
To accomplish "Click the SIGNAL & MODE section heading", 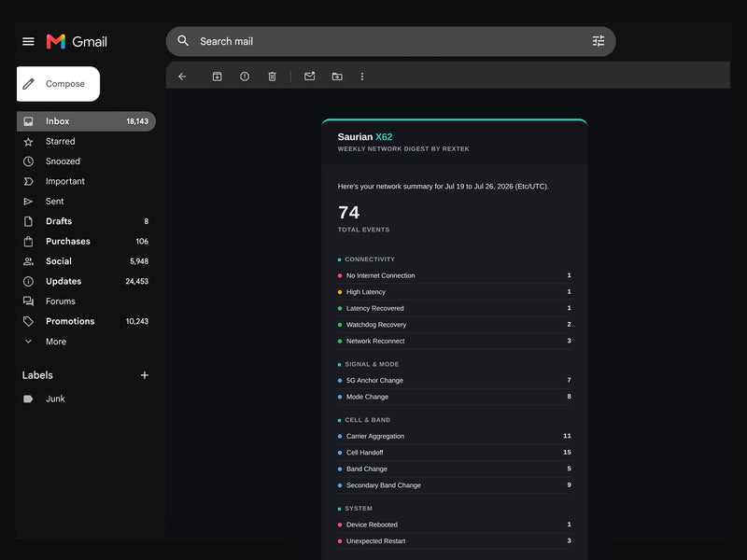I will pos(372,364).
